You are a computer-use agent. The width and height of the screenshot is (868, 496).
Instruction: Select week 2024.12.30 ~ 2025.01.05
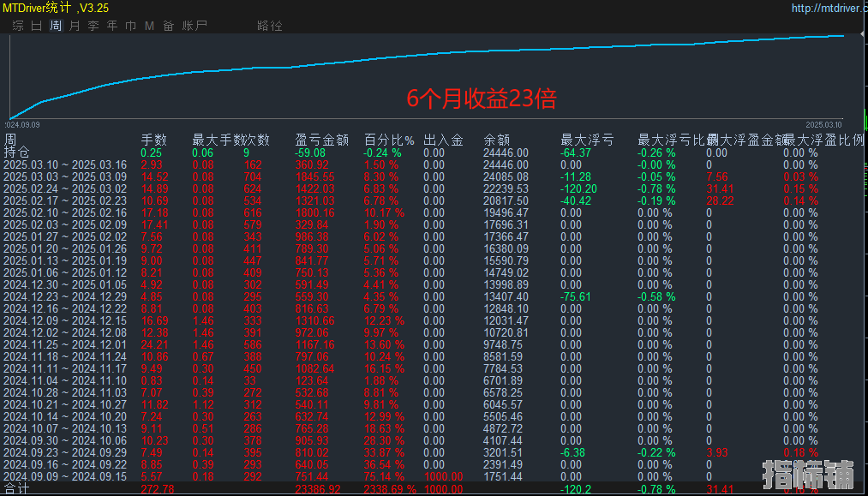point(65,284)
